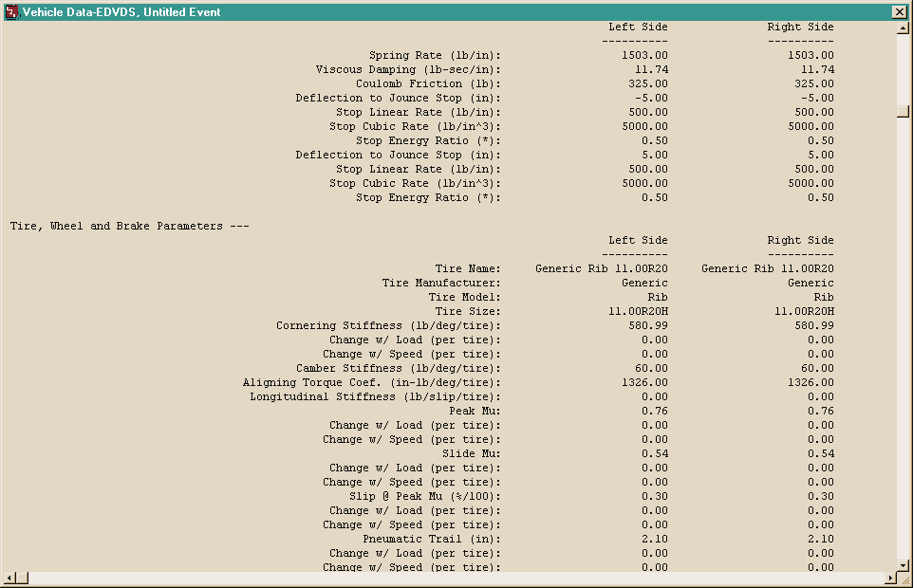Click the 'Vehicle Data-EDVDS, Untitled Event' title text
This screenshot has height=588, width=913.
121,12
